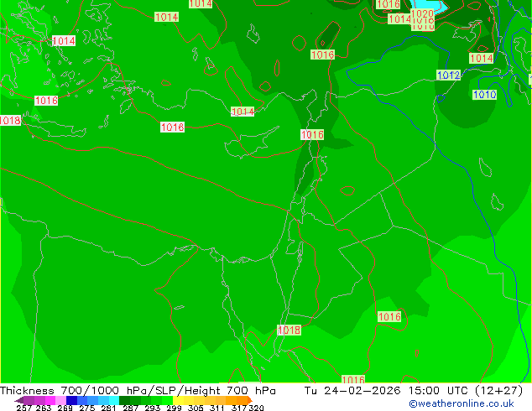Select the 1016 label over central Turkey
This screenshot has width=532, height=411.
[323, 55]
